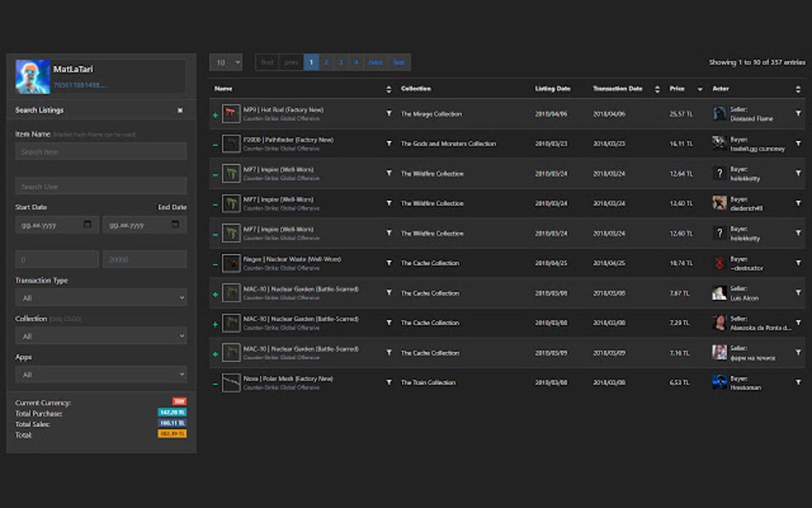Open the Collection dropdown

(x=101, y=335)
